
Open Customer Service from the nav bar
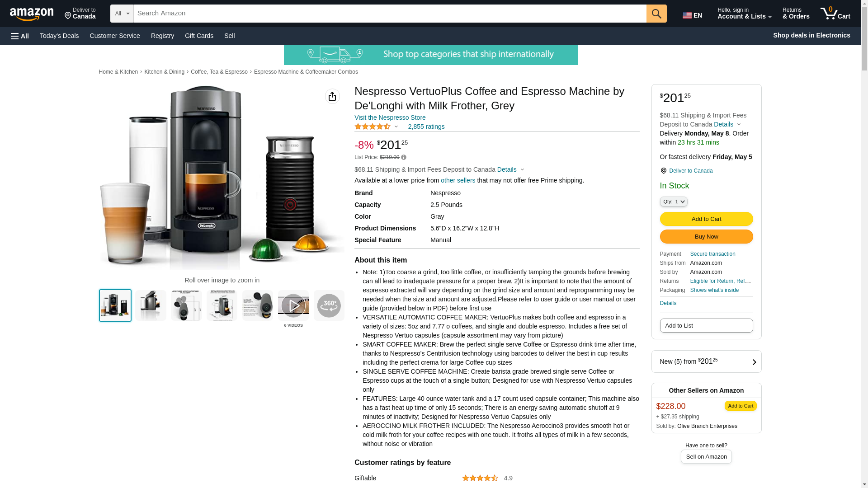coord(115,36)
